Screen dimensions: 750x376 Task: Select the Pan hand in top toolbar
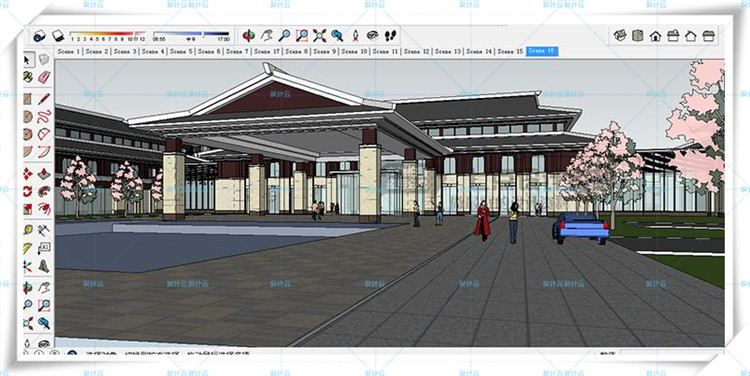[266, 35]
